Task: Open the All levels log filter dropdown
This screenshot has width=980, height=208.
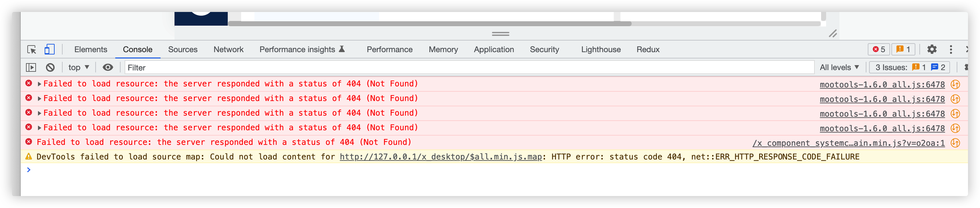Action: coord(839,67)
